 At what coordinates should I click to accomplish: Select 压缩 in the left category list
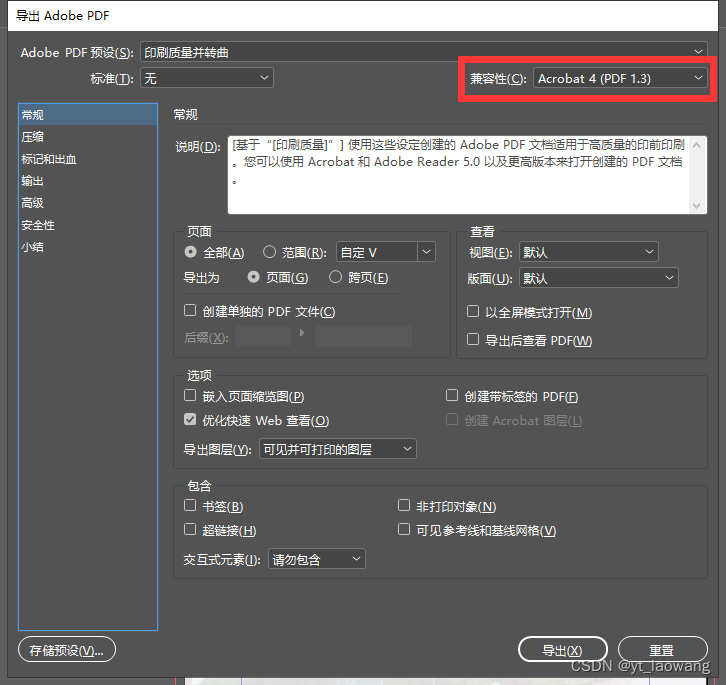88,137
